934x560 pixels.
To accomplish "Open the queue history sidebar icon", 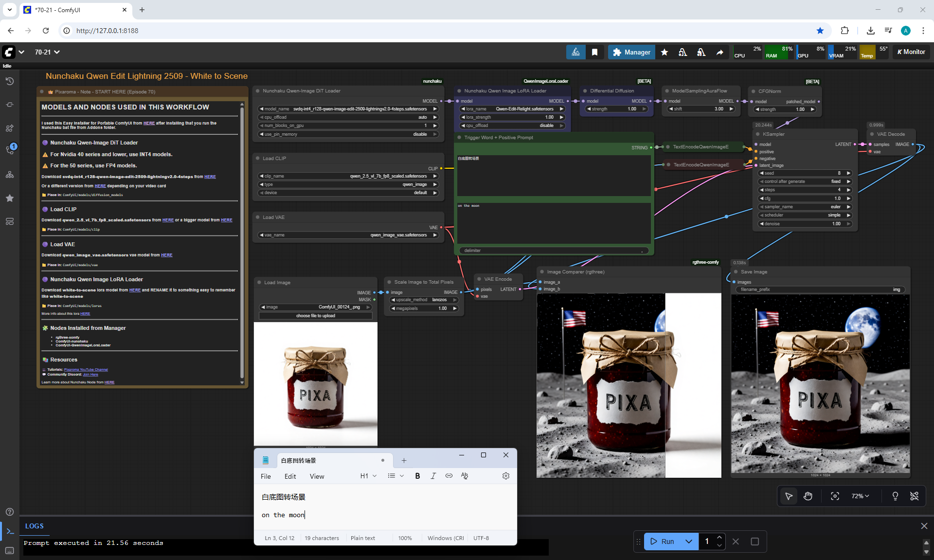I will click(x=10, y=81).
